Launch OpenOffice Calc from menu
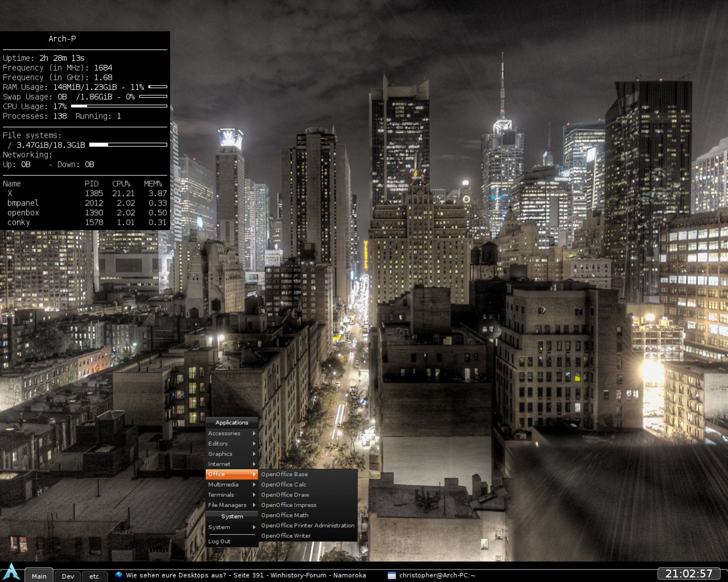Viewport: 728px width, 582px height. click(283, 485)
